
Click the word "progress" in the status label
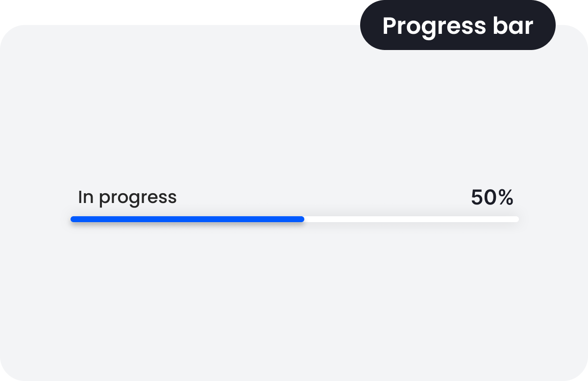pos(138,198)
